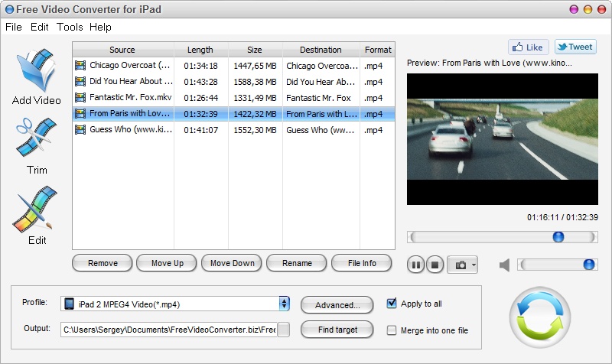The image size is (612, 364).
Task: Click the size value 1552,30 MB
Action: tap(255, 130)
